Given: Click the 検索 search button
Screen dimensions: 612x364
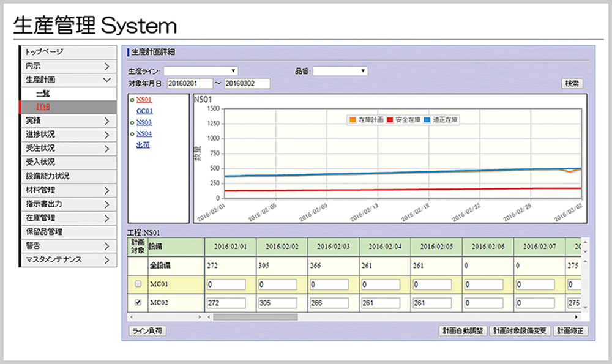Looking at the screenshot, I should click(x=572, y=83).
